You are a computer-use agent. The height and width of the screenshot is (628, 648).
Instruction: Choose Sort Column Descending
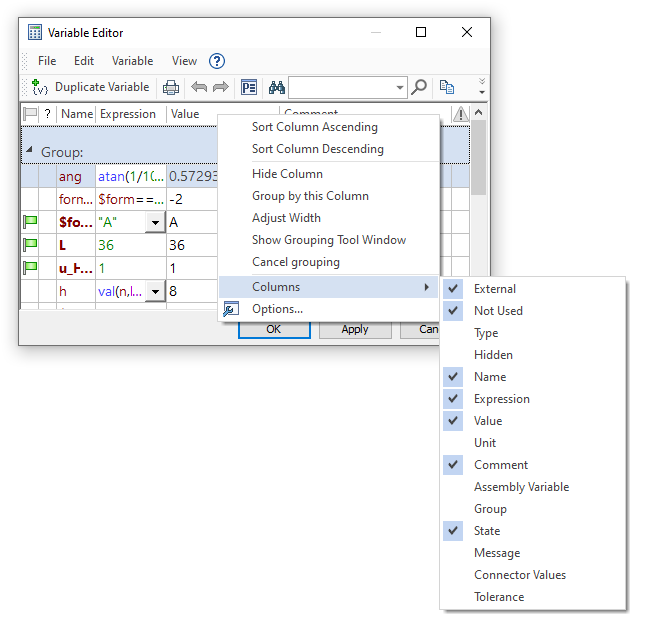[329, 149]
